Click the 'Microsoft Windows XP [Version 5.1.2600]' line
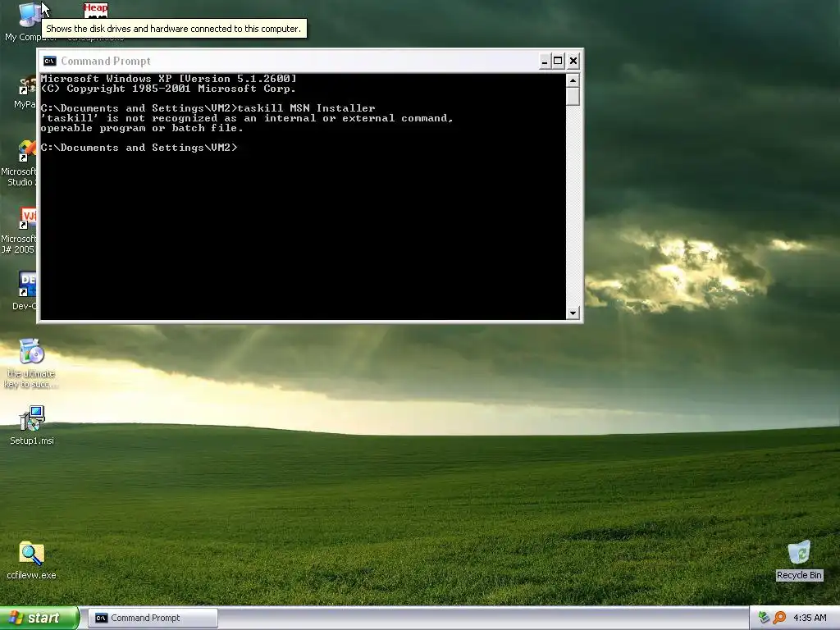Viewport: 840px width, 630px height. tap(168, 79)
